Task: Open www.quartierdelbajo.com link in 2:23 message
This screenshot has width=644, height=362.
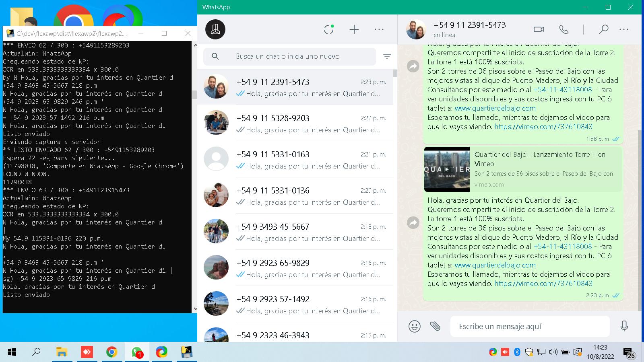Action: coord(495,265)
